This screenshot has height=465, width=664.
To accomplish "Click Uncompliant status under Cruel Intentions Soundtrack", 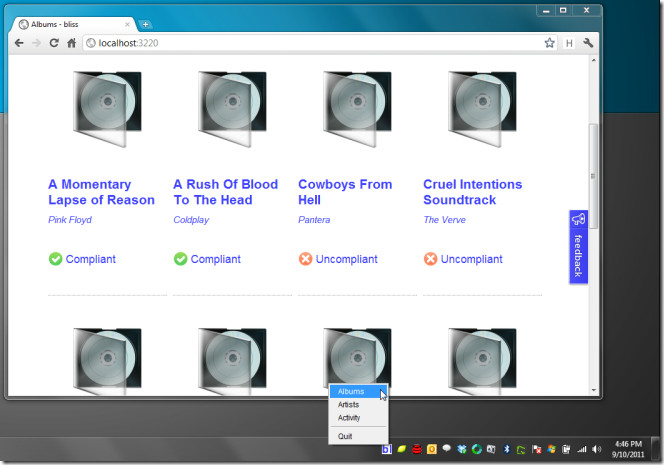I will coord(463,259).
